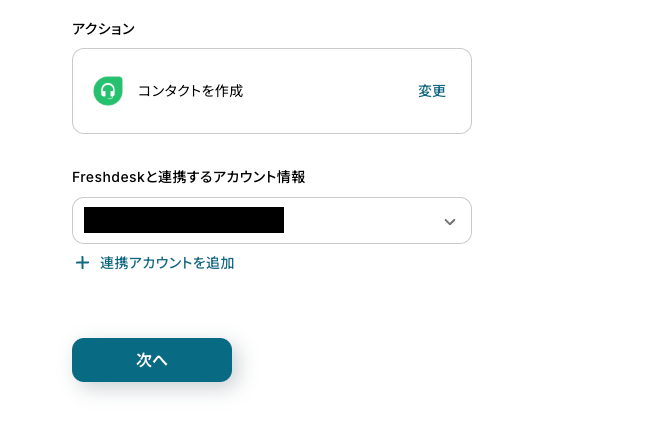662x438 pixels.
Task: Click the Freshdeskと連携するアカウント情報 label
Action: (x=188, y=177)
